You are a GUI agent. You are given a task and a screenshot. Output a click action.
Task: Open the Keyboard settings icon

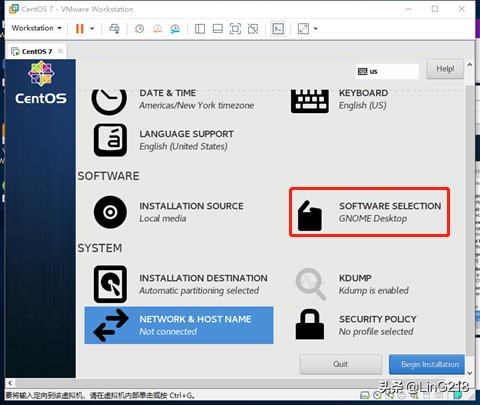(310, 101)
